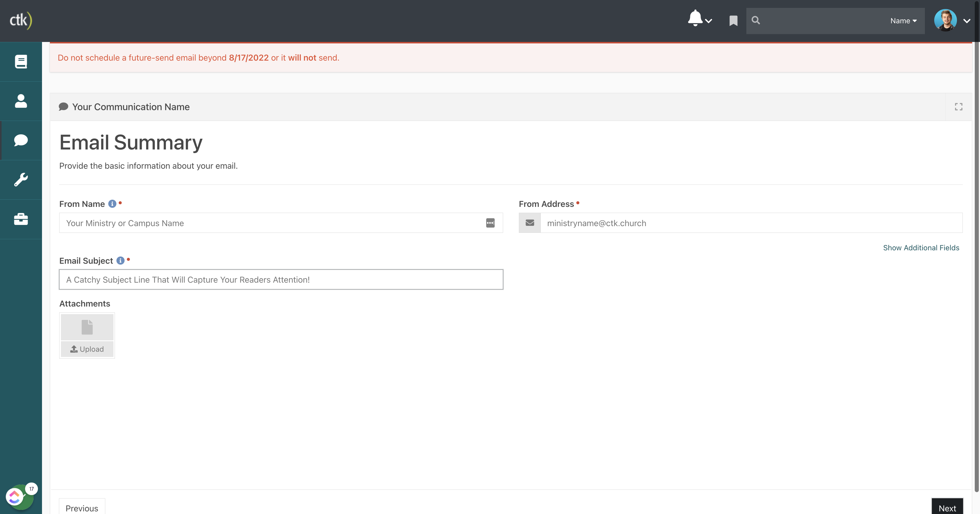The image size is (980, 514).
Task: Click Show Additional Fields link
Action: point(921,248)
